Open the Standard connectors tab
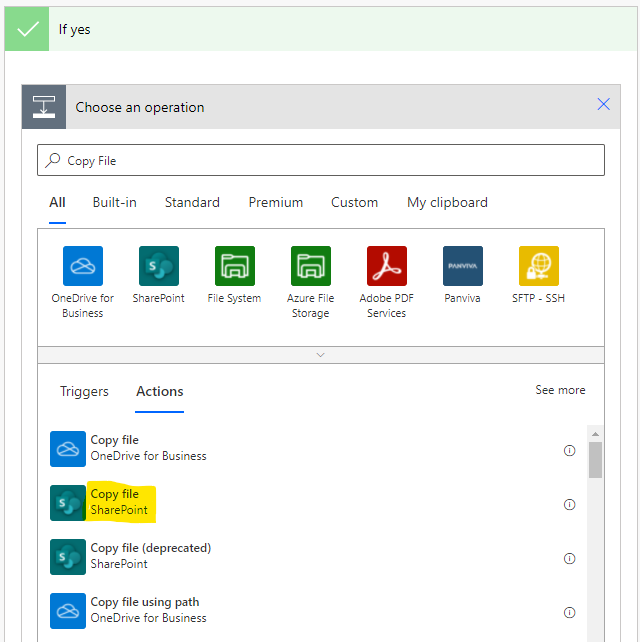The width and height of the screenshot is (640, 642). coord(192,203)
